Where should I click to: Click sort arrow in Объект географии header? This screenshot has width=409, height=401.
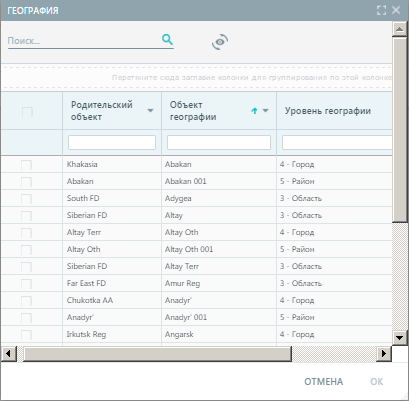[x=254, y=111]
